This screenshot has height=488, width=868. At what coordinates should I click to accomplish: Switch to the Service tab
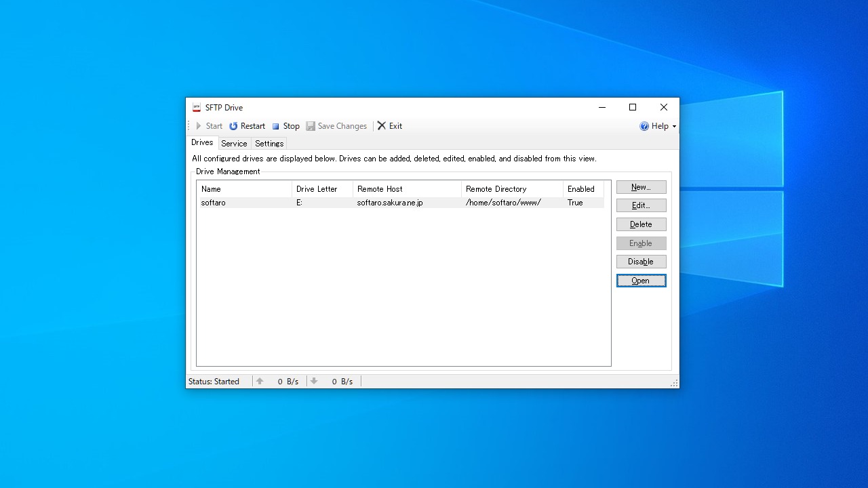(x=234, y=144)
